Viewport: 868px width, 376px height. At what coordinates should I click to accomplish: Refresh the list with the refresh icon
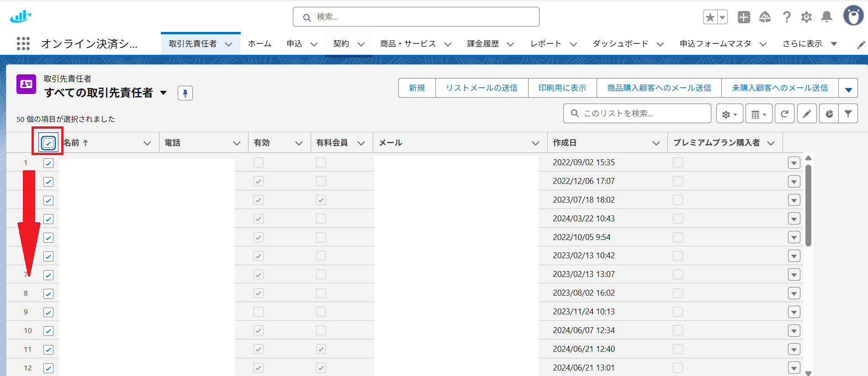tap(784, 114)
